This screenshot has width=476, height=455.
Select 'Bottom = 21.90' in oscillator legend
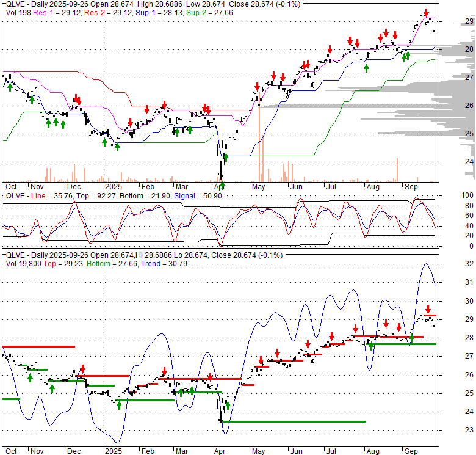145,196
